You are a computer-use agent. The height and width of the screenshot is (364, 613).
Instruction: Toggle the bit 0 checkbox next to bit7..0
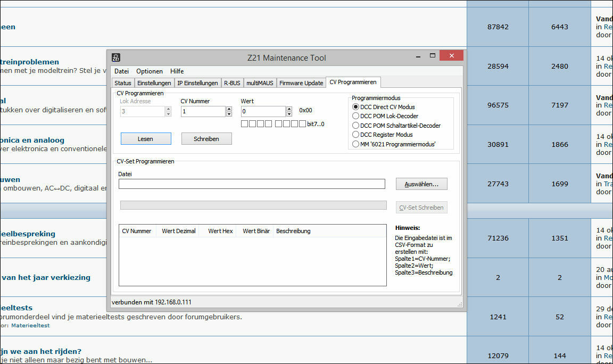302,124
